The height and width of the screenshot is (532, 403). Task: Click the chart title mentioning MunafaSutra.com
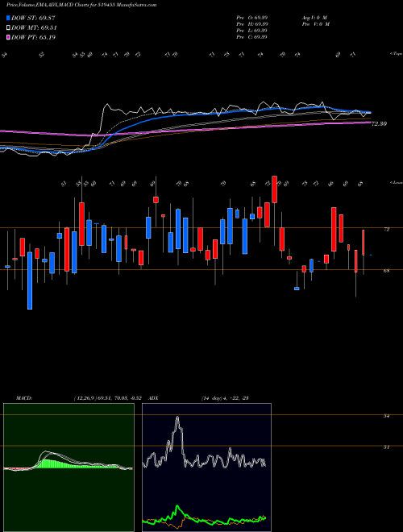pyautogui.click(x=81, y=6)
